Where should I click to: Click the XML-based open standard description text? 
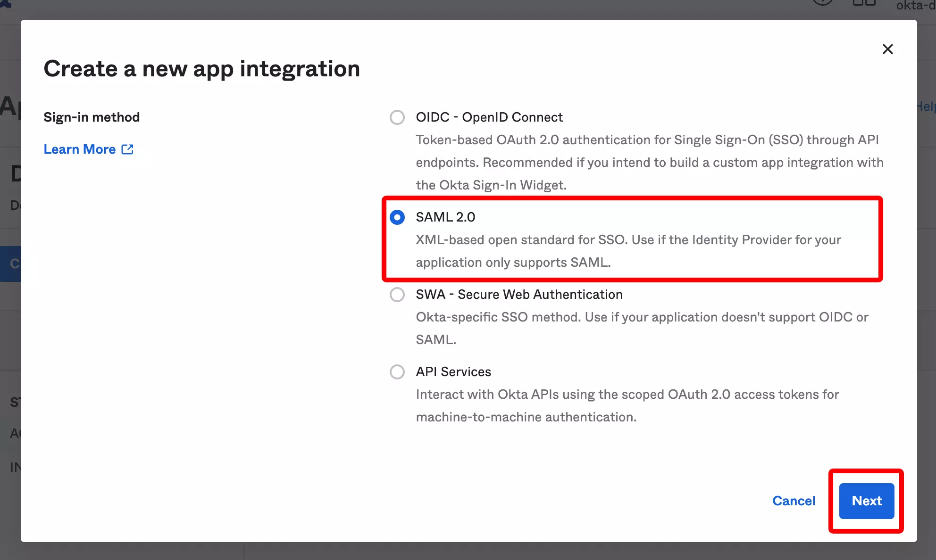tap(628, 251)
